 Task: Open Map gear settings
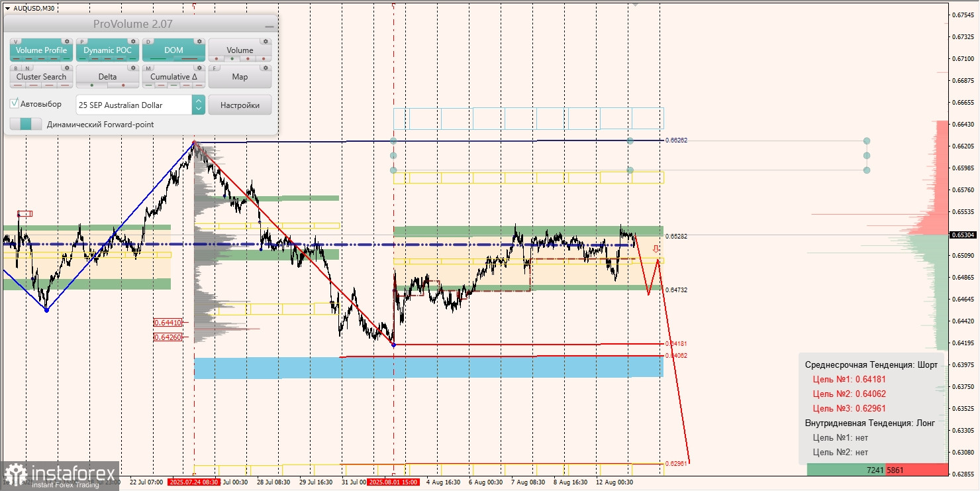(x=266, y=68)
